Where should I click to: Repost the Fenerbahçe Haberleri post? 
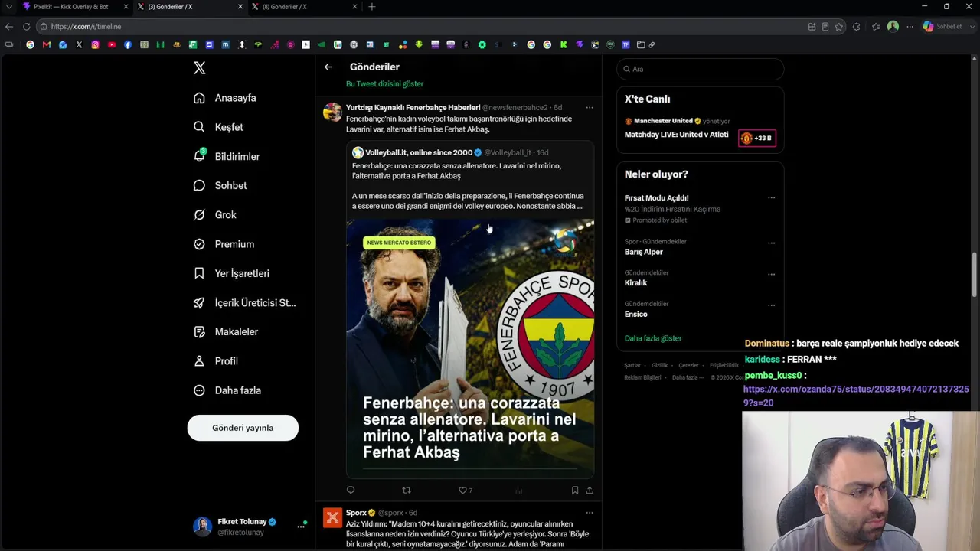(407, 491)
